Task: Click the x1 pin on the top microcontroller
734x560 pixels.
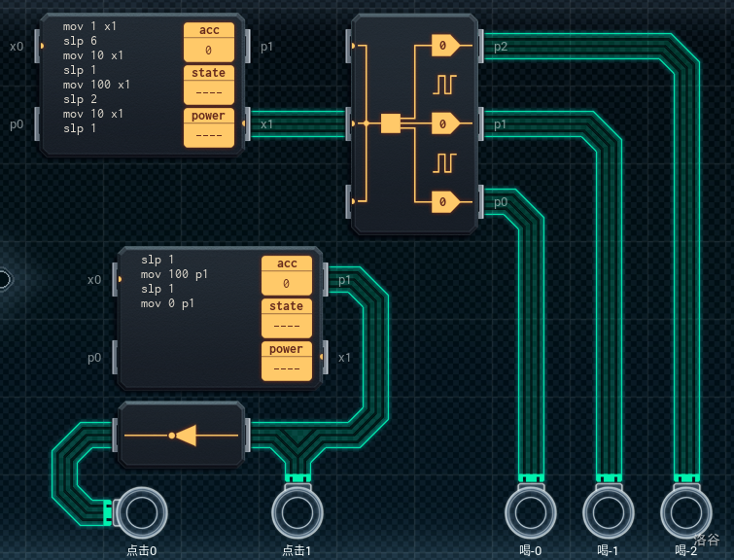Action: pos(253,123)
